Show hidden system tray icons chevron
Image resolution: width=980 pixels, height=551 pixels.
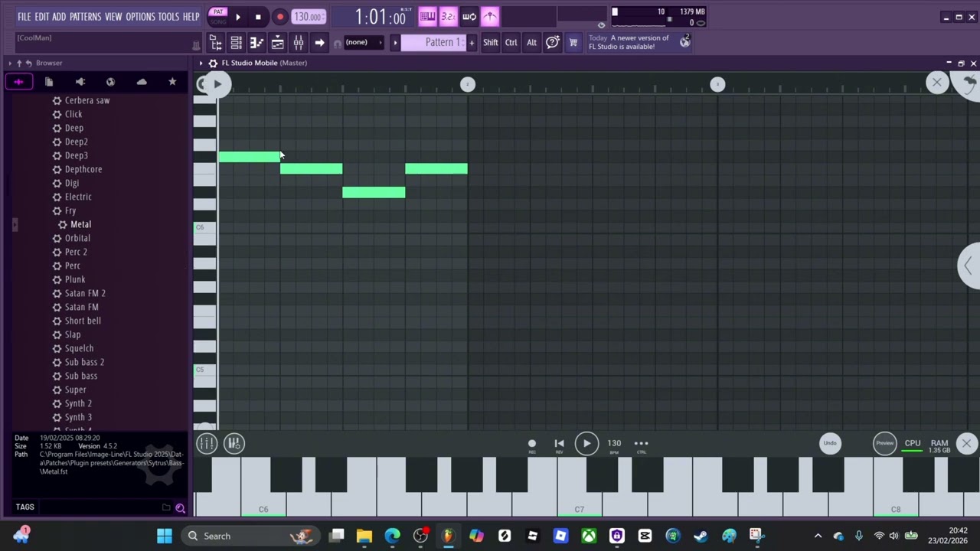tap(818, 536)
